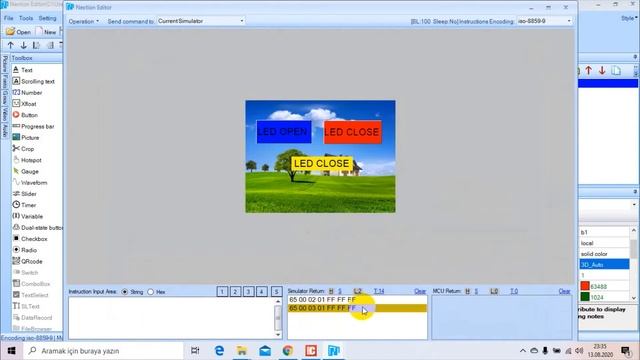This screenshot has width=640, height=360.
Task: Open the Send command to combo box
Action: 201,21
